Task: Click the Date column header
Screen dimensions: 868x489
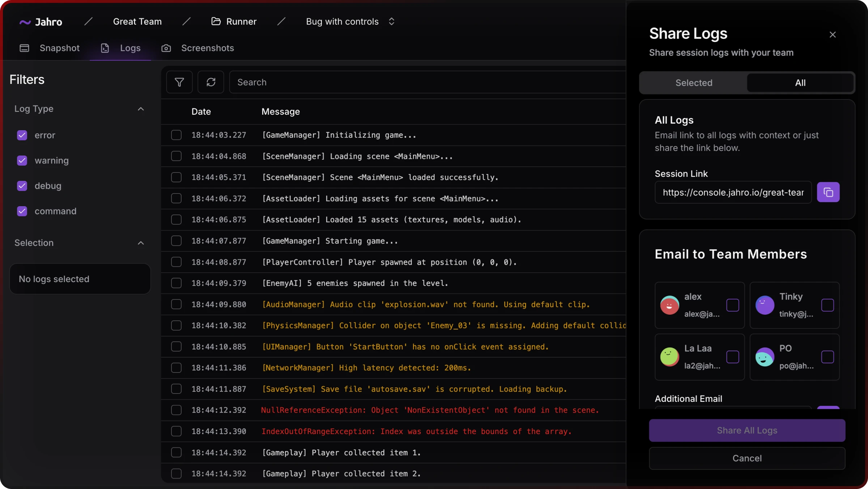Action: point(201,111)
